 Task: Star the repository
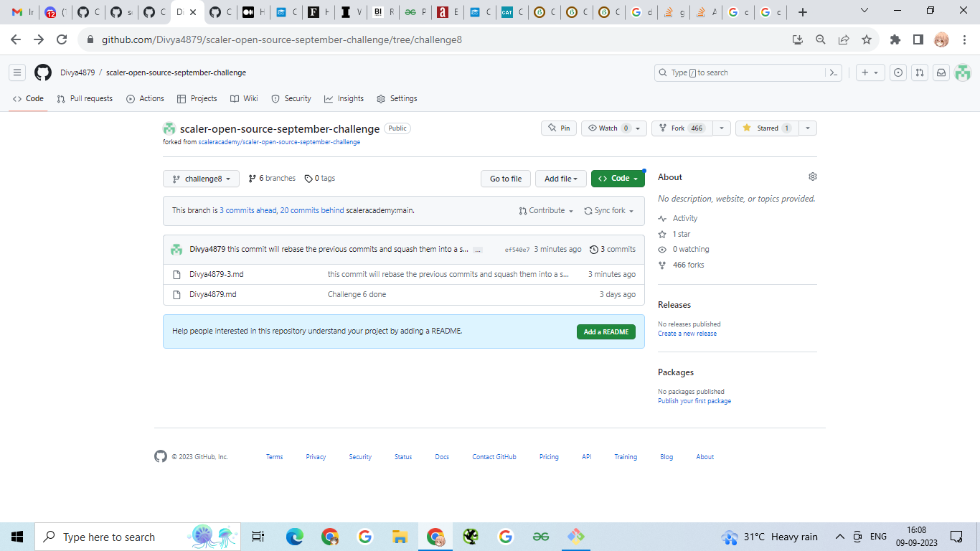766,128
